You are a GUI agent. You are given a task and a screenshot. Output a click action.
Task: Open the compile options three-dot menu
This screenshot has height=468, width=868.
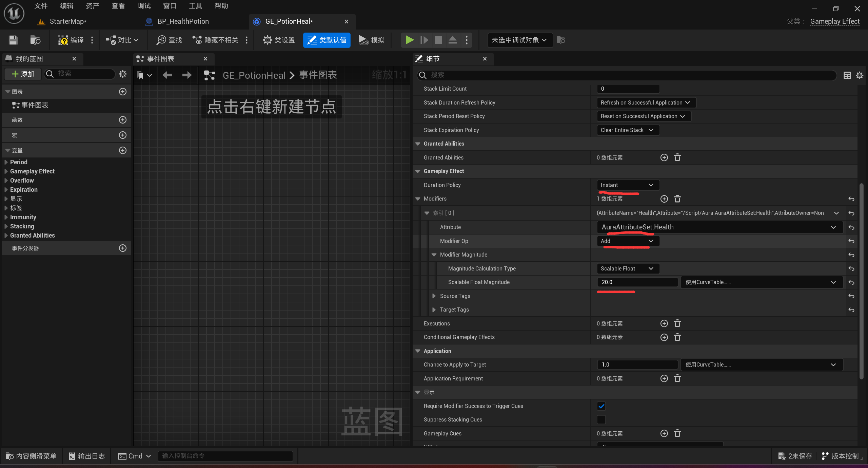click(x=92, y=40)
